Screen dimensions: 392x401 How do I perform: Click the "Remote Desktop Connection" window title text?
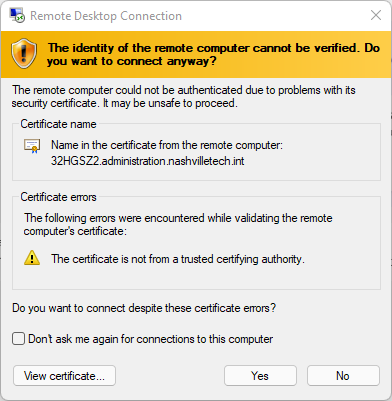click(106, 16)
